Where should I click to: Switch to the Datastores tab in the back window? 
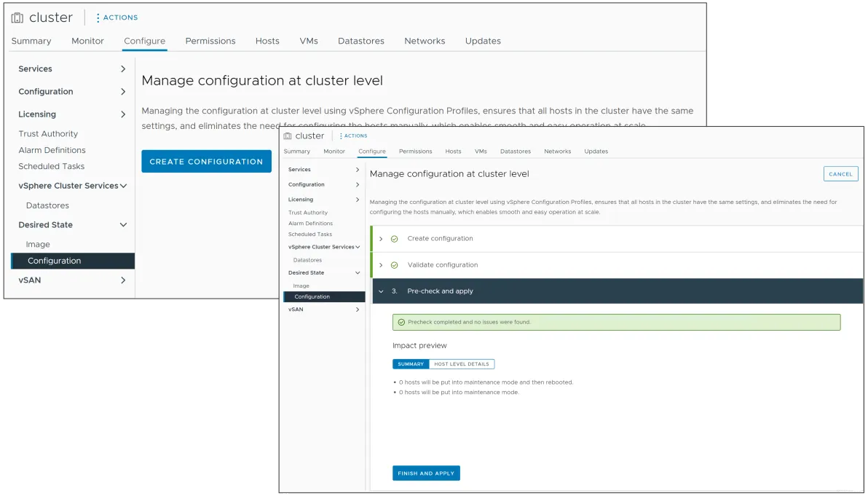point(361,41)
